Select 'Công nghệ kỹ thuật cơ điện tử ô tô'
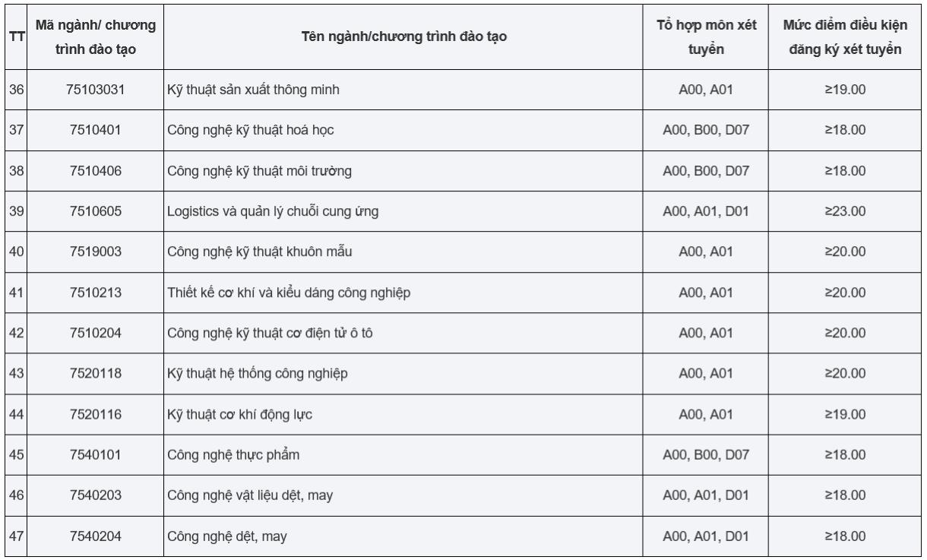Image resolution: width=927 pixels, height=560 pixels. click(270, 334)
